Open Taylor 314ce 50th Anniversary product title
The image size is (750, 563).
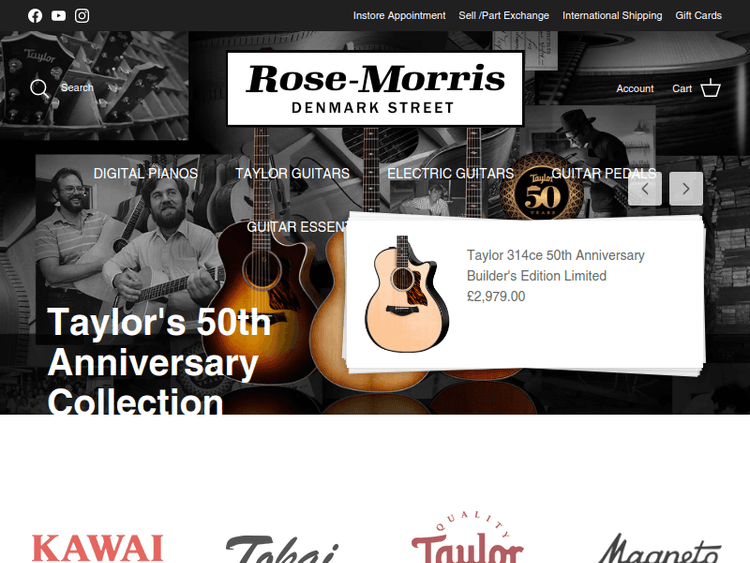(555, 265)
